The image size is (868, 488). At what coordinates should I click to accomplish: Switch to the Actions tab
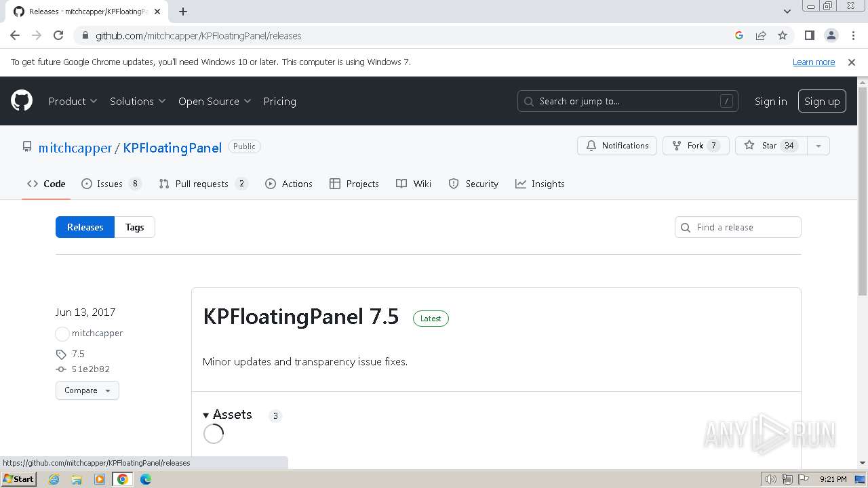click(289, 184)
